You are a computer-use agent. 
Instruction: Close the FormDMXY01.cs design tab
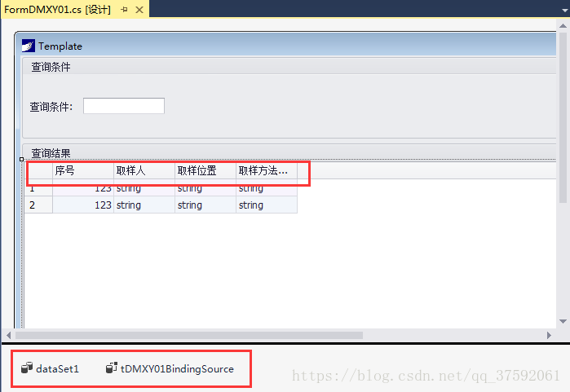(139, 10)
